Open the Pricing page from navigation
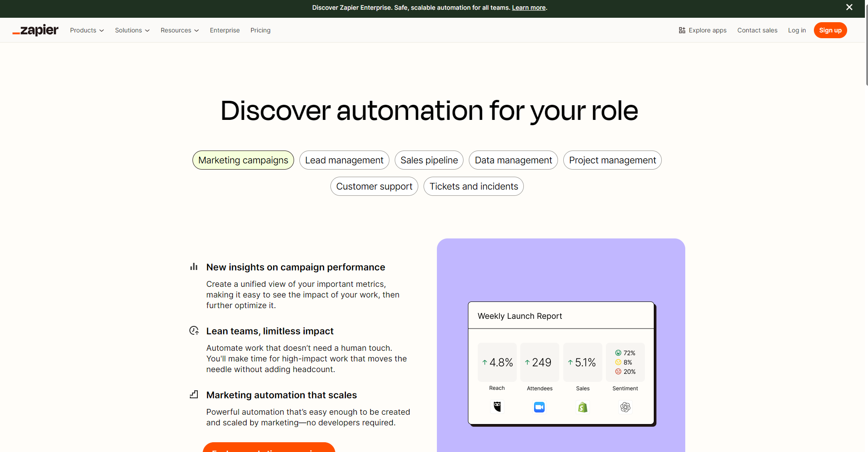 [x=260, y=30]
